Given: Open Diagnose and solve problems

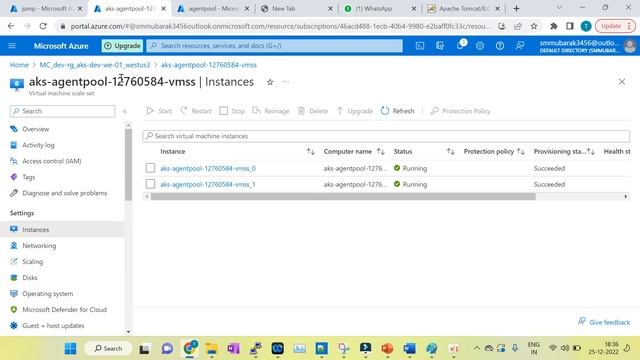Looking at the screenshot, I should pyautogui.click(x=64, y=193).
